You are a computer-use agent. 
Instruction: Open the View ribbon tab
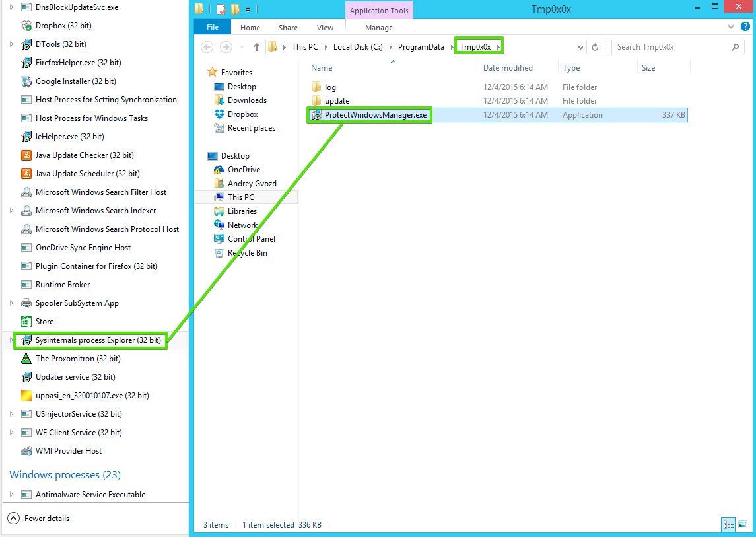pos(325,28)
